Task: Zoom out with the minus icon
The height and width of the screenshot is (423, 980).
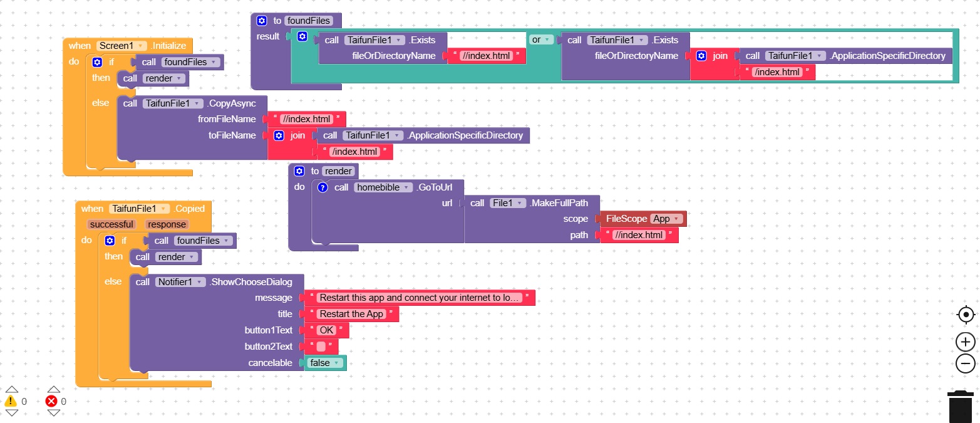Action: coord(966,363)
